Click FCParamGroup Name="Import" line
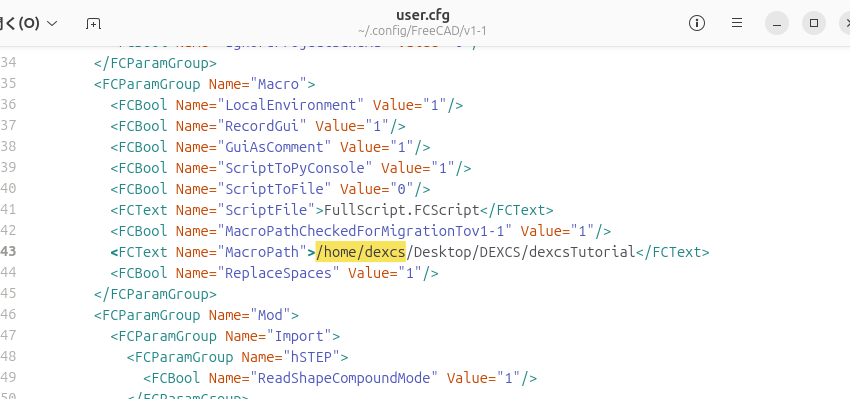This screenshot has width=850, height=399. click(x=225, y=336)
